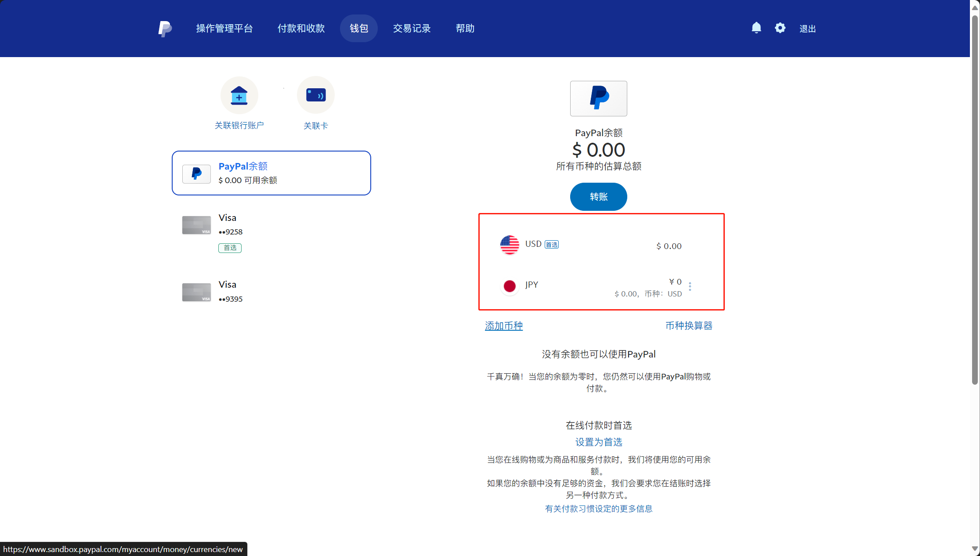
Task: Open the three-dot menu beside JPY
Action: [x=690, y=286]
